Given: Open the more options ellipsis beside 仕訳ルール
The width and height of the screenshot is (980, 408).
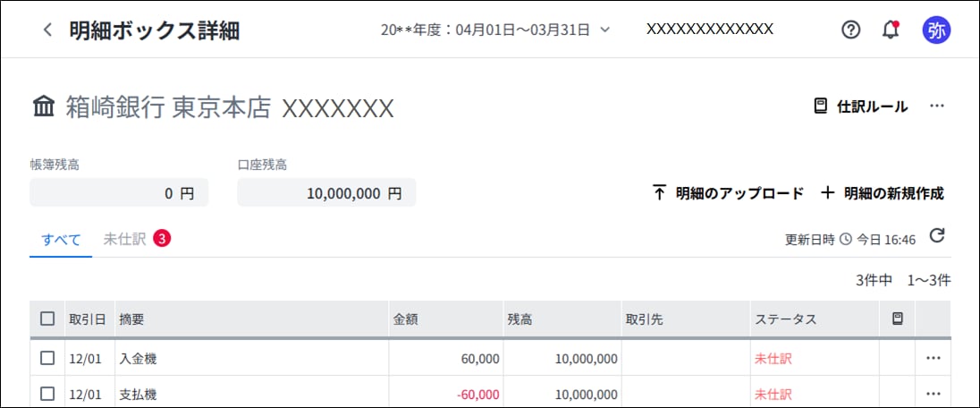Looking at the screenshot, I should tap(936, 106).
